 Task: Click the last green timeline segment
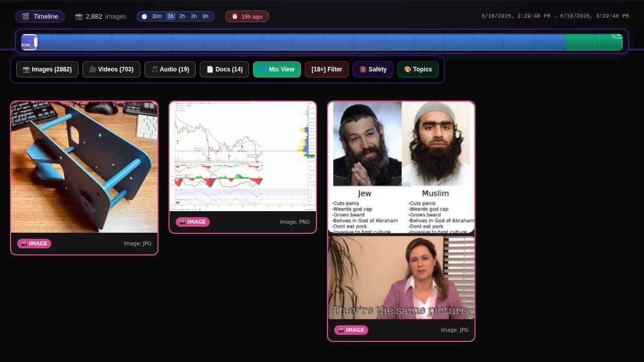[609, 42]
